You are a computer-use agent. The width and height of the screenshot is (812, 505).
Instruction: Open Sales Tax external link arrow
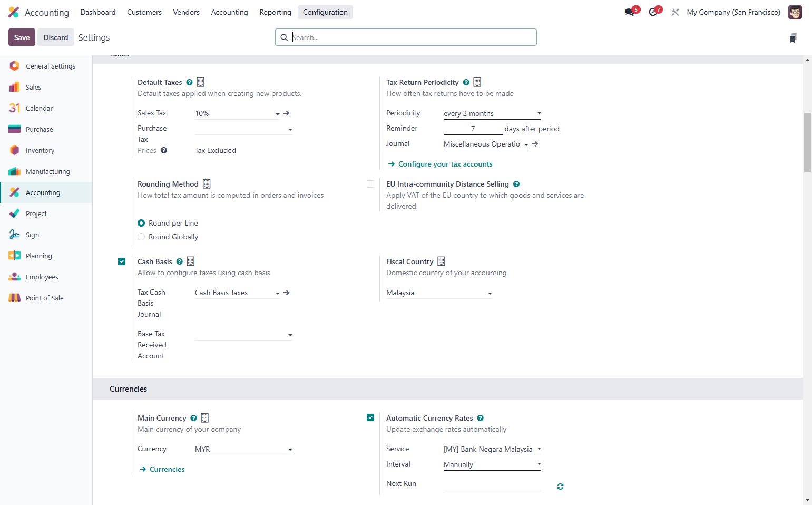point(287,113)
